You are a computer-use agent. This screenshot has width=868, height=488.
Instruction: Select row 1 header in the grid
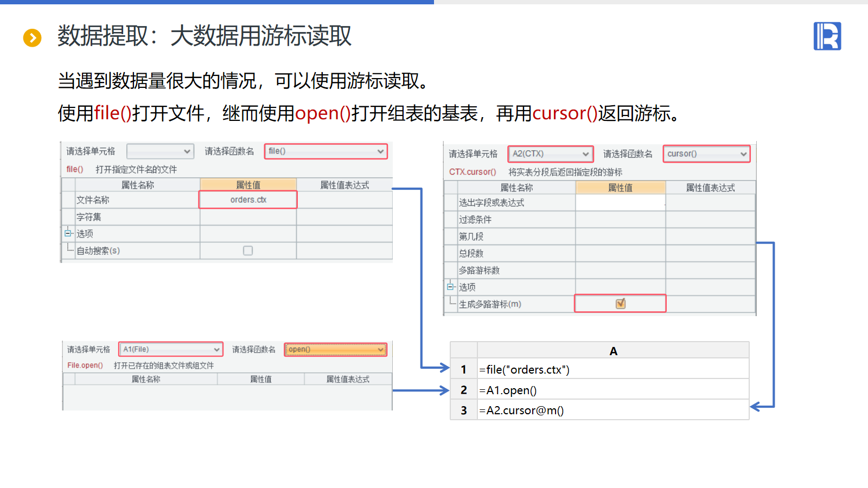click(464, 369)
